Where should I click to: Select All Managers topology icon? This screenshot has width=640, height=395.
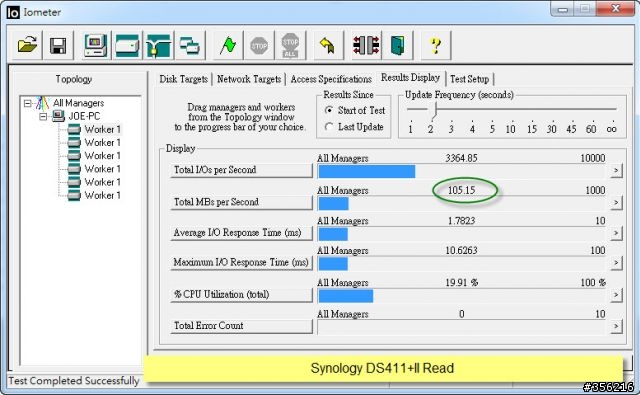(42, 102)
